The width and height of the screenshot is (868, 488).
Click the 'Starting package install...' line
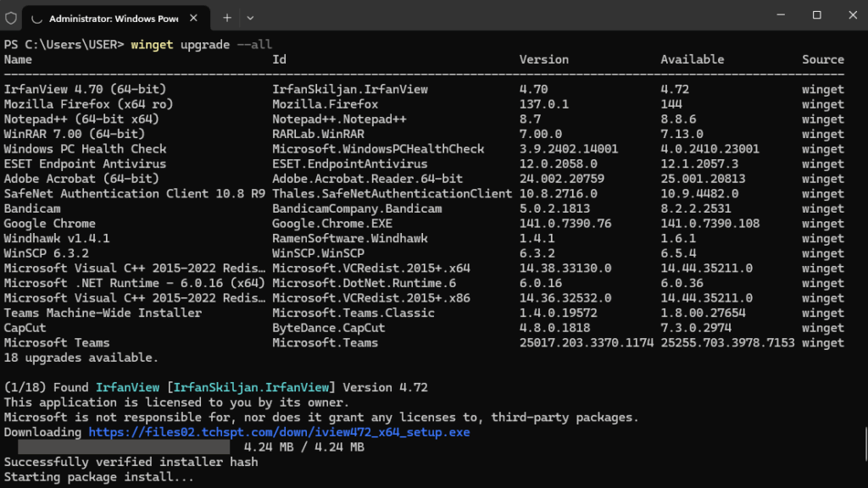tap(98, 477)
